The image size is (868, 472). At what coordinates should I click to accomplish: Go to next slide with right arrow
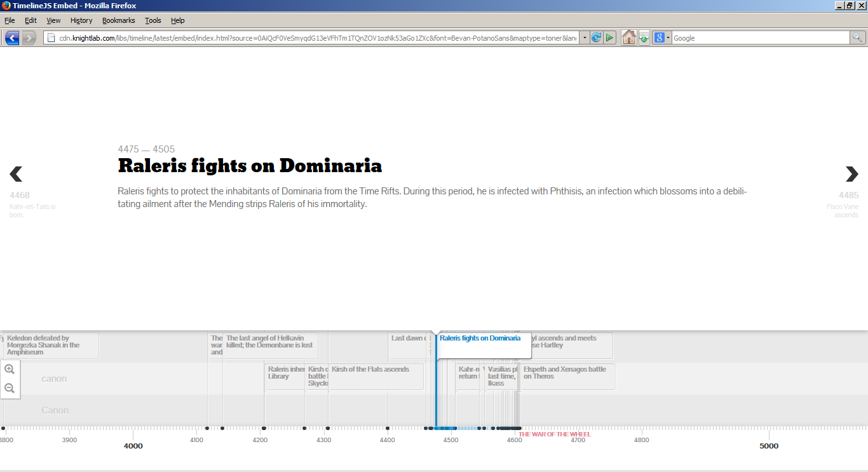click(851, 173)
